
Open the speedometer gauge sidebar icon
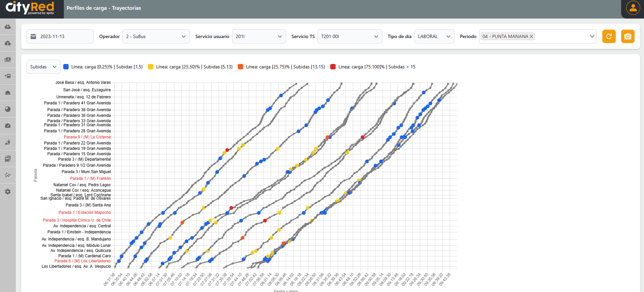pos(8,126)
